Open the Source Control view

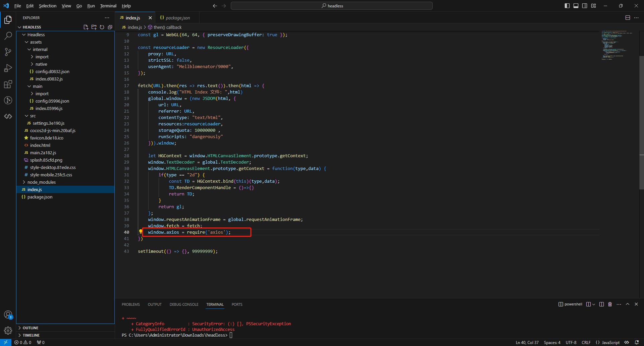click(8, 52)
